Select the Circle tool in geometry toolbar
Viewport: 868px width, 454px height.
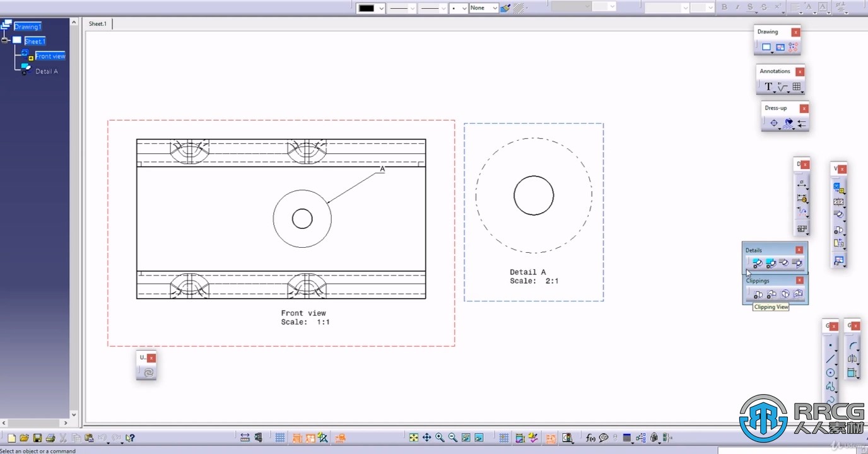(830, 373)
